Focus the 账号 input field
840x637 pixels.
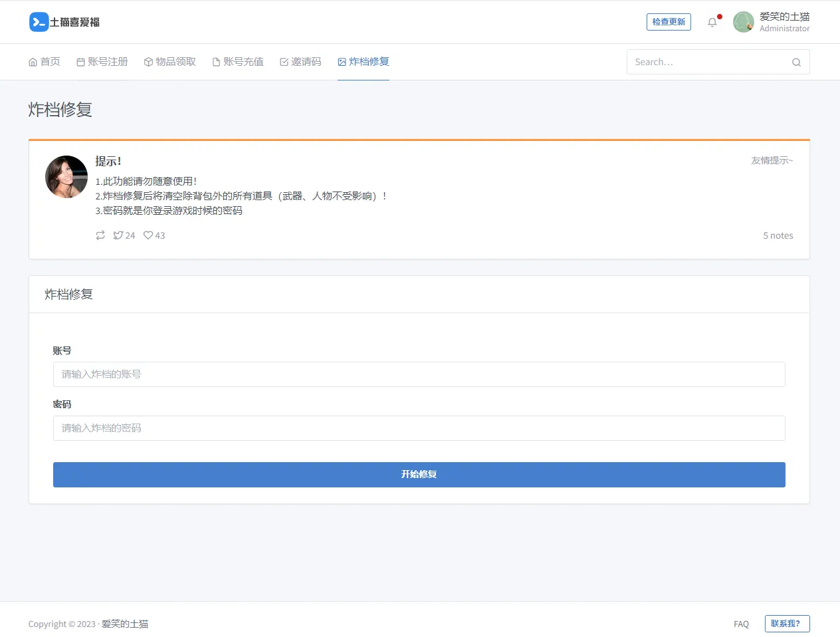click(x=419, y=374)
